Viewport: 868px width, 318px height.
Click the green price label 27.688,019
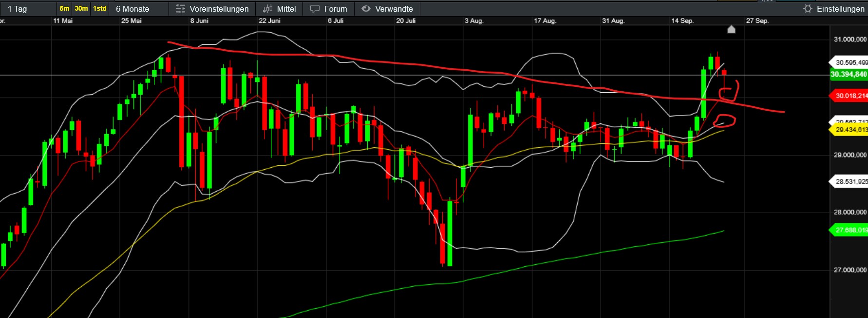(849, 230)
